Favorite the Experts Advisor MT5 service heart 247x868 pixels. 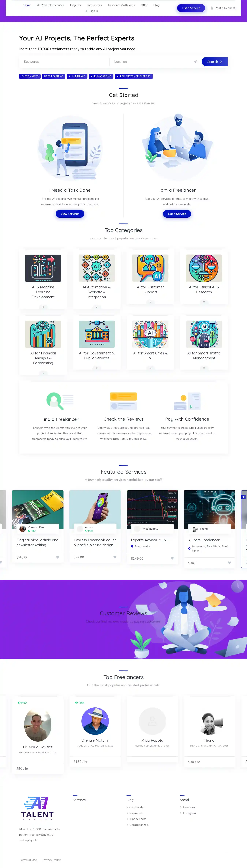pos(172,558)
